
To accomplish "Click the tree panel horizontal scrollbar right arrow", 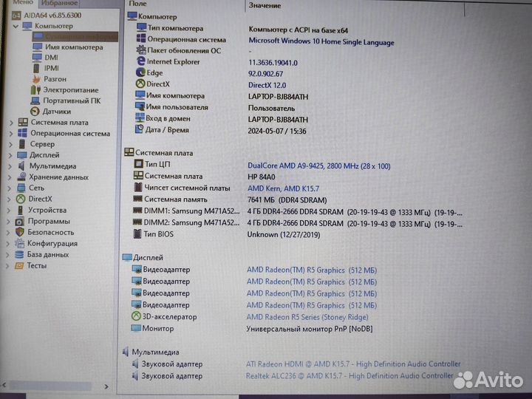I will click(x=106, y=386).
